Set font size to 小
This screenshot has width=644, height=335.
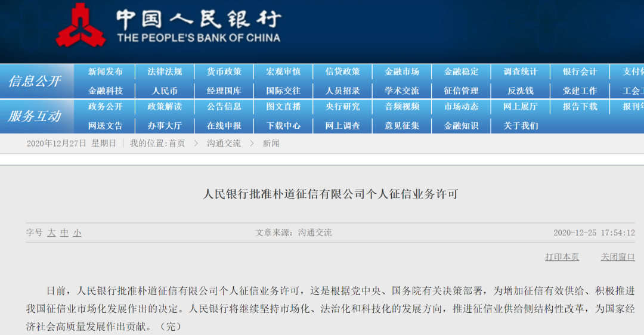pyautogui.click(x=77, y=233)
